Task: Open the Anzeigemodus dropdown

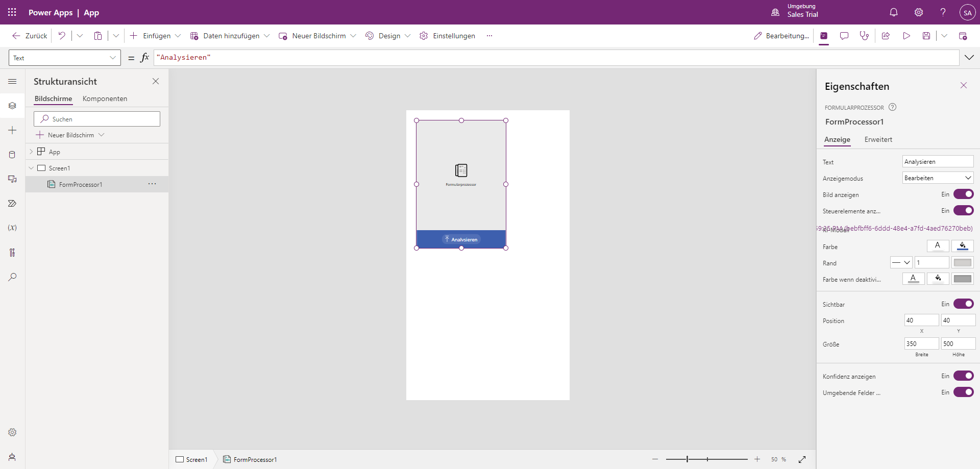Action: tap(938, 178)
